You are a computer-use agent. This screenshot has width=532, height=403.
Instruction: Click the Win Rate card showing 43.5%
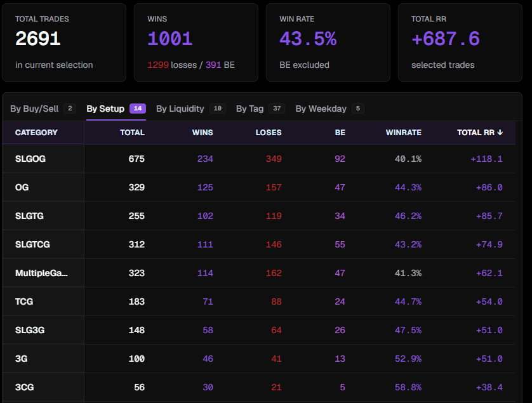pos(328,43)
